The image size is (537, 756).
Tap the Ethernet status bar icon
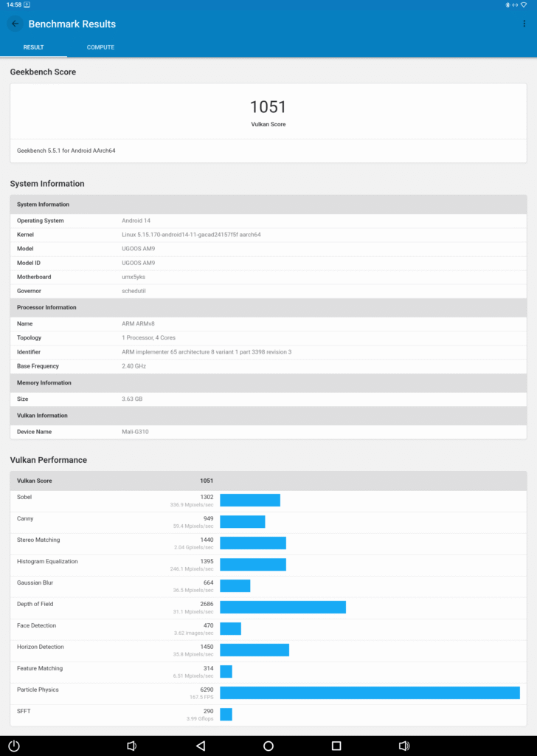[516, 4]
